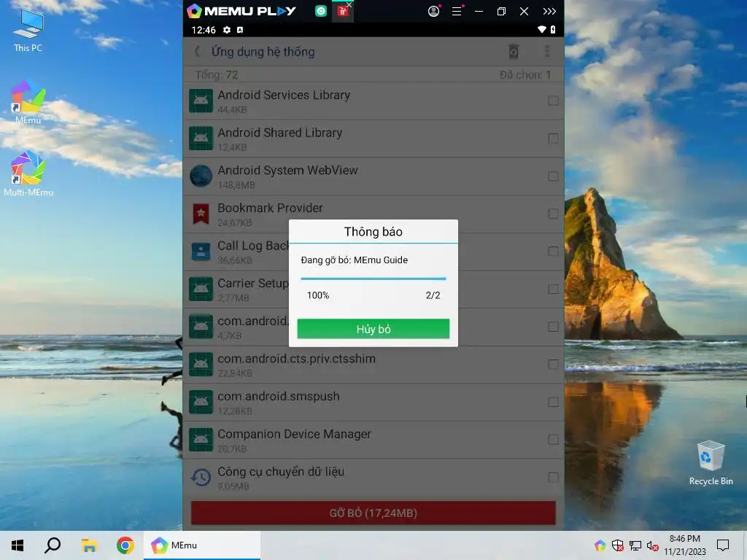
Task: Click the Carrier Setup android icon
Action: pos(201,289)
